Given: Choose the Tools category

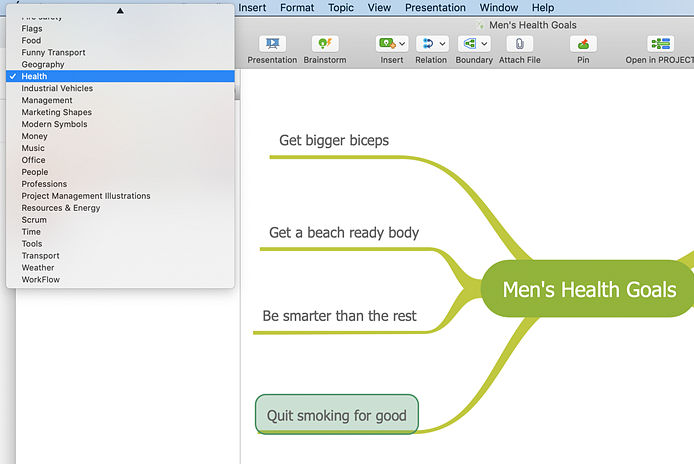Looking at the screenshot, I should 120,244.
